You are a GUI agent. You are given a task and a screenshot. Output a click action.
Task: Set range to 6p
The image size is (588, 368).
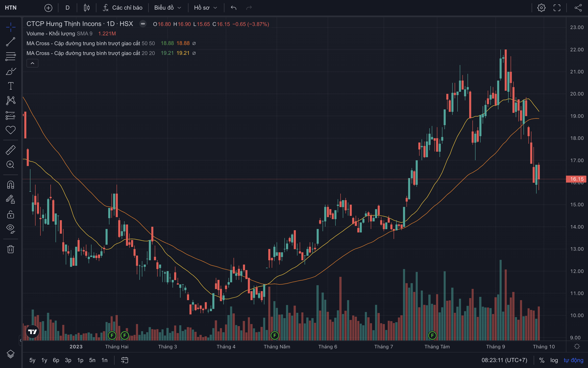(56, 360)
